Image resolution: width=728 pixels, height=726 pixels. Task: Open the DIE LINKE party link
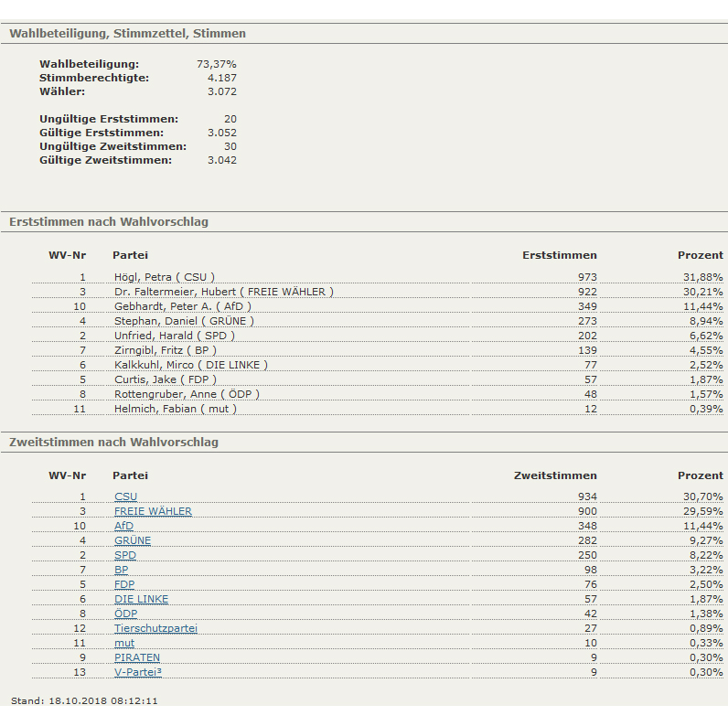point(141,599)
